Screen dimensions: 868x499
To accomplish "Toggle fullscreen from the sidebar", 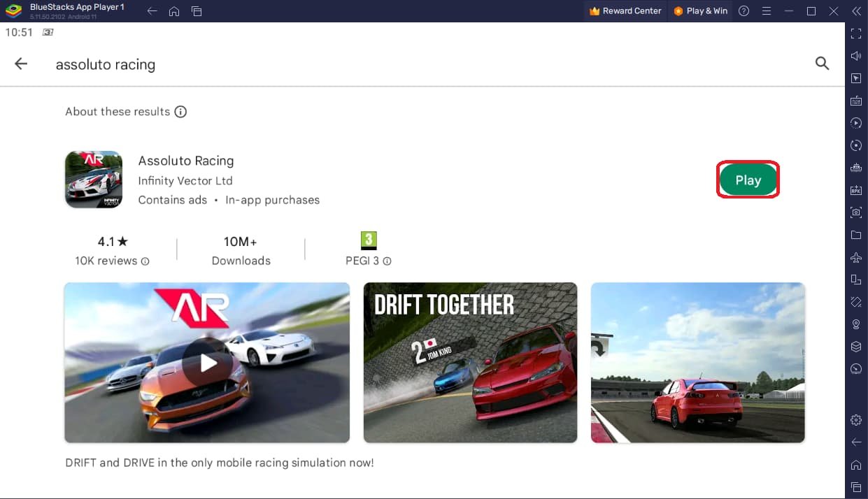I will point(855,34).
